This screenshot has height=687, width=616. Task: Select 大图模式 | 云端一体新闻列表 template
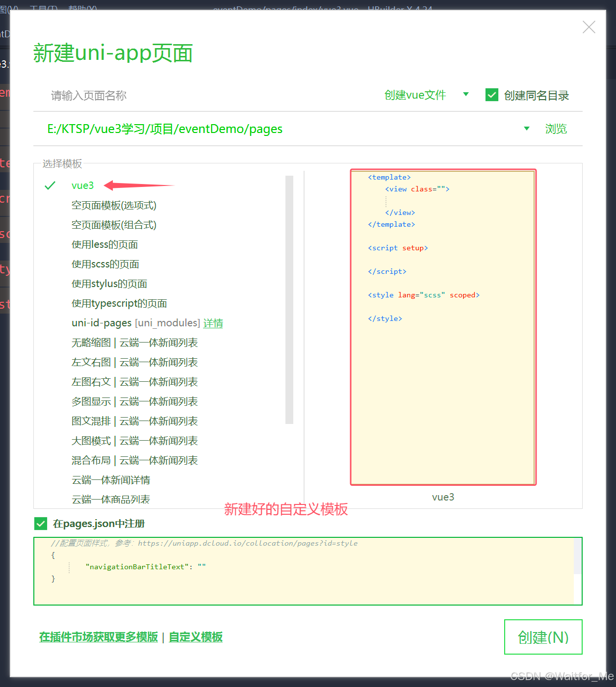134,441
